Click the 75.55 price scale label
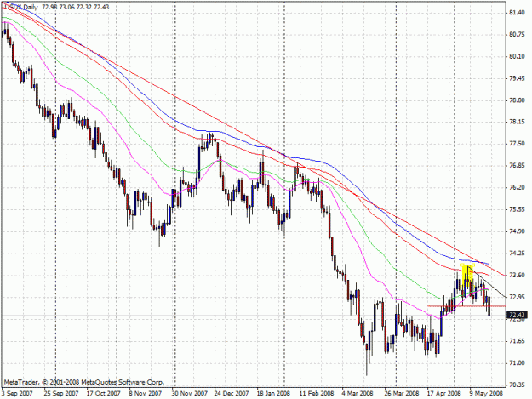532x399 pixels. (517, 209)
